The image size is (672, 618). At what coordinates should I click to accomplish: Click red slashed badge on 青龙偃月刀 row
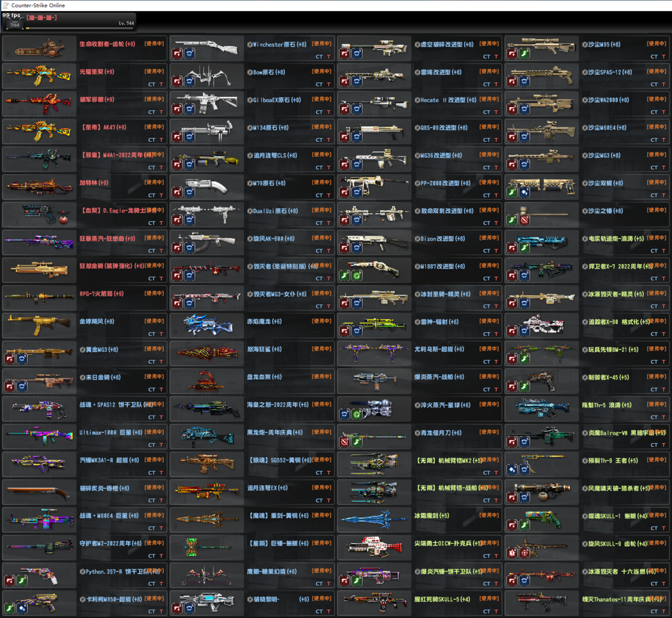click(x=345, y=442)
